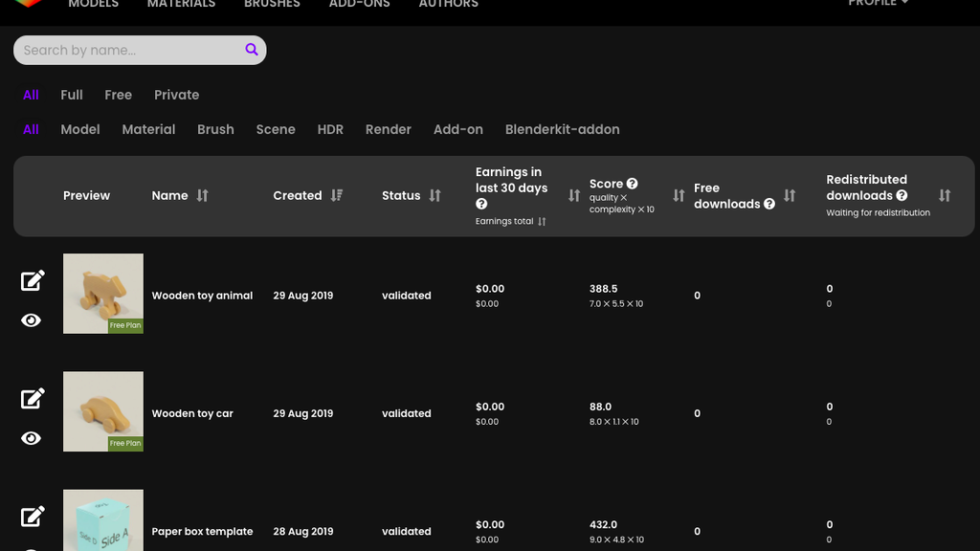
Task: Click the search magnifier icon
Action: [252, 50]
